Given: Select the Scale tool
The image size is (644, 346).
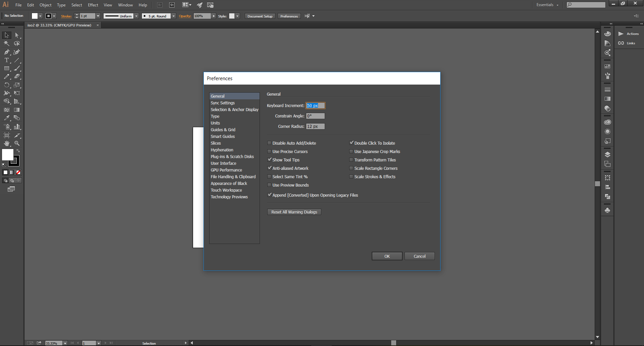Looking at the screenshot, I should [17, 85].
